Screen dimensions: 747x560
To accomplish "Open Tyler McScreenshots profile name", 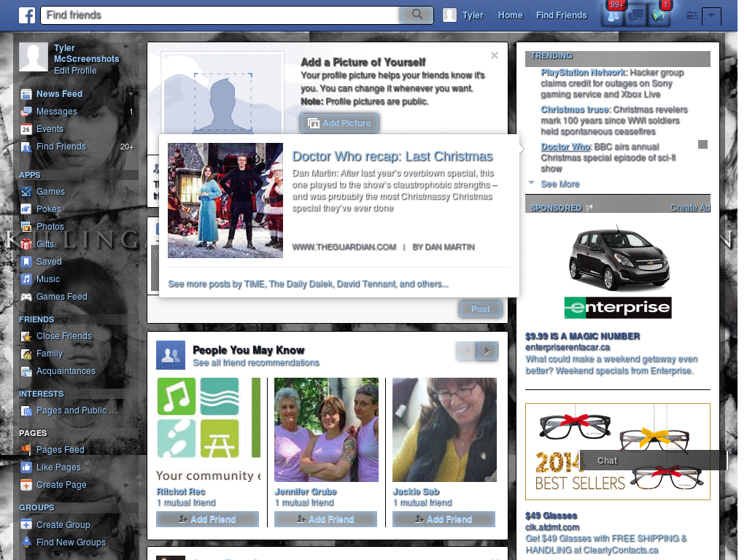I will coord(86,53).
